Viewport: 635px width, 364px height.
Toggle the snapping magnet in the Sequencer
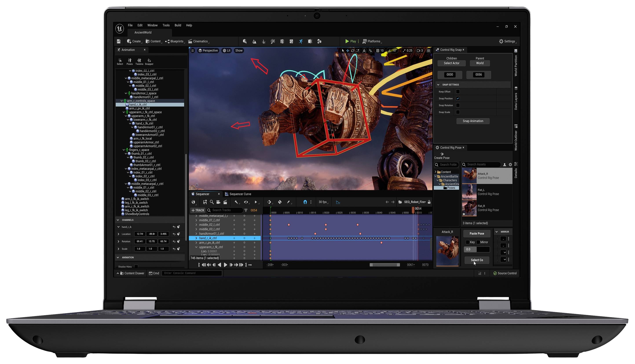coord(305,202)
